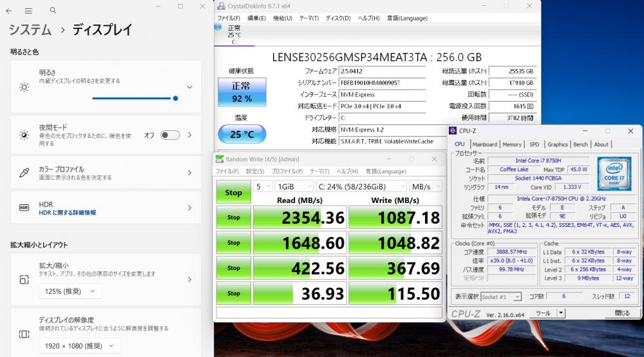Click the 閉じる button in CPU-Z
The image size is (644, 357).
click(621, 313)
